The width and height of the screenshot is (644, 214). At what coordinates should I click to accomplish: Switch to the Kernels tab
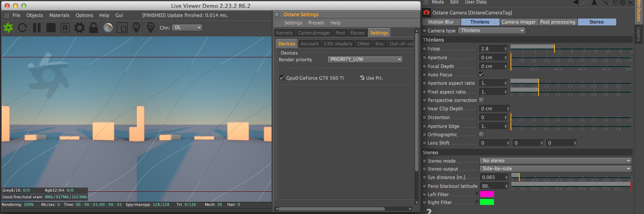pyautogui.click(x=285, y=33)
